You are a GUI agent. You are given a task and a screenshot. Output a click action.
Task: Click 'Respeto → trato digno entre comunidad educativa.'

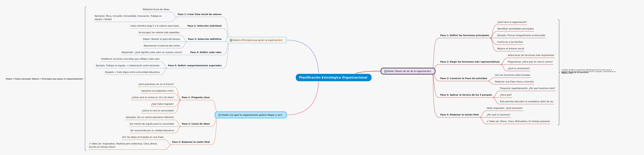pos(133,72)
